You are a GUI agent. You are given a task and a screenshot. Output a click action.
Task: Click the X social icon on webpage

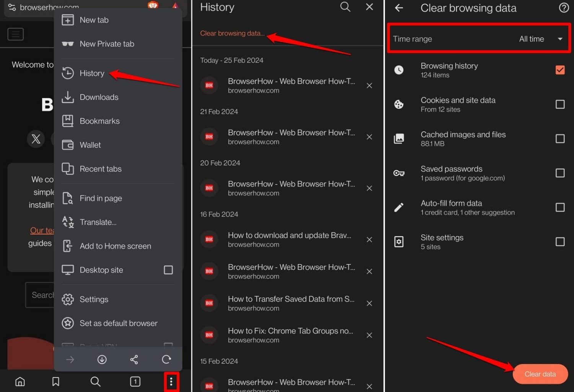click(36, 139)
